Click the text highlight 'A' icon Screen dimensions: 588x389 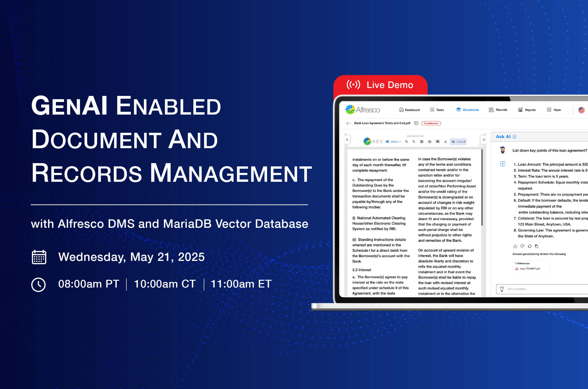tap(445, 142)
